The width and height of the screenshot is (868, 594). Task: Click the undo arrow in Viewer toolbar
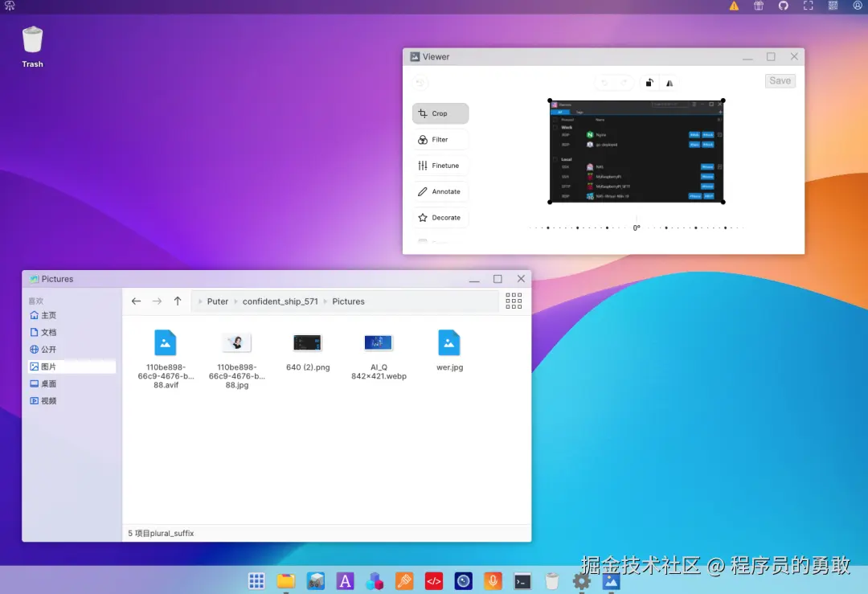[604, 83]
